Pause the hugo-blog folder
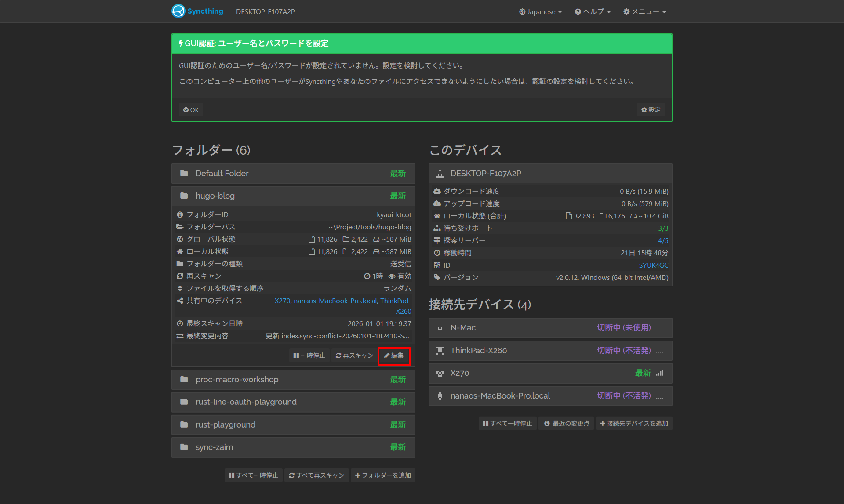The width and height of the screenshot is (844, 504). (309, 355)
